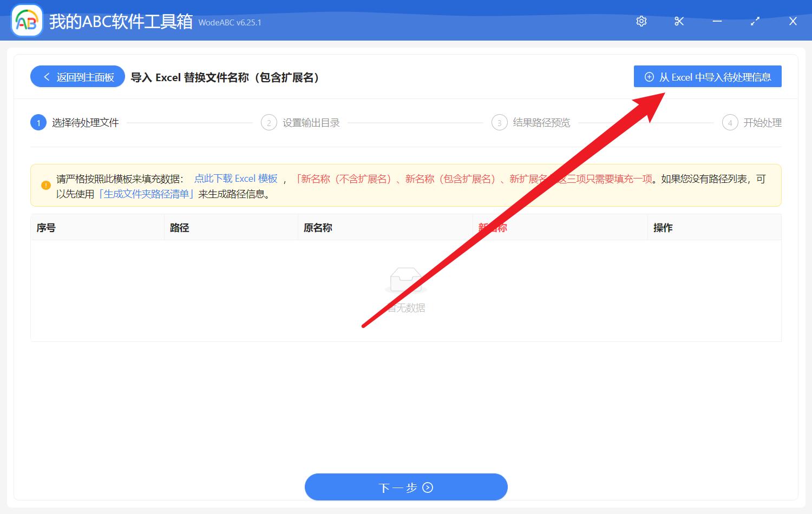Click the circled arrow icon inside the 下一步 button
This screenshot has width=812, height=514.
pos(428,487)
